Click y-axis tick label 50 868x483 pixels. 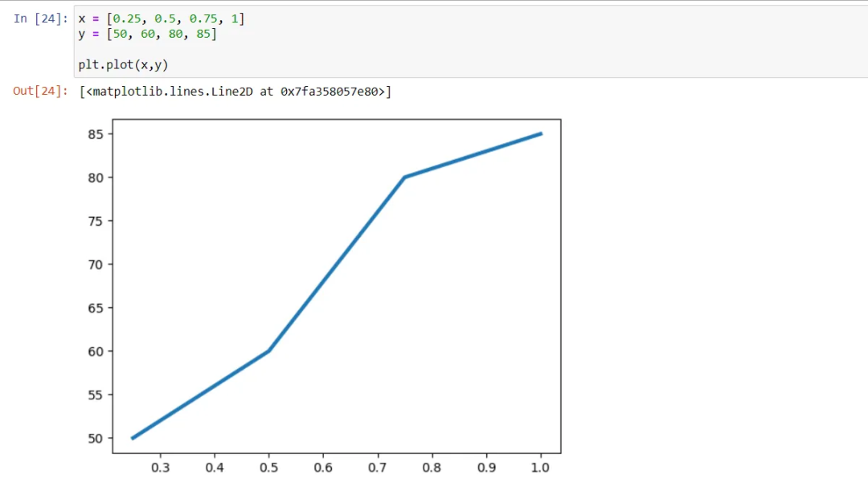pyautogui.click(x=95, y=438)
